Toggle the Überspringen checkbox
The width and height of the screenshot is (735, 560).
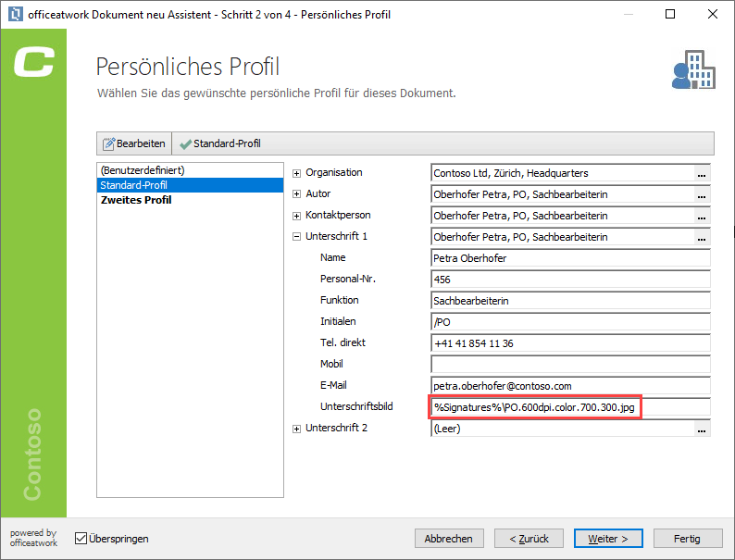(81, 539)
